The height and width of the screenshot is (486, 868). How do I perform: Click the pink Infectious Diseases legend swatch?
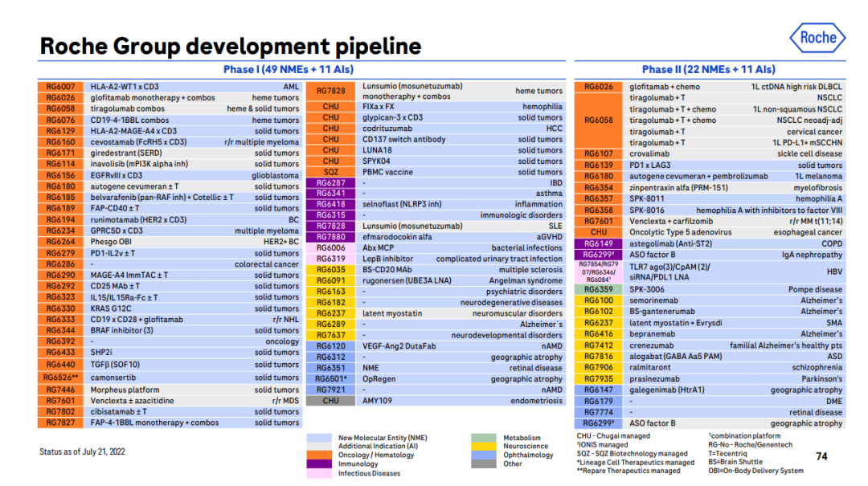pyautogui.click(x=319, y=473)
